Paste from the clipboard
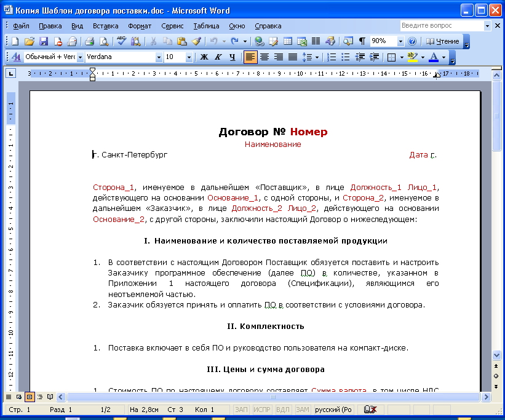This screenshot has height=420, width=505. tap(182, 41)
